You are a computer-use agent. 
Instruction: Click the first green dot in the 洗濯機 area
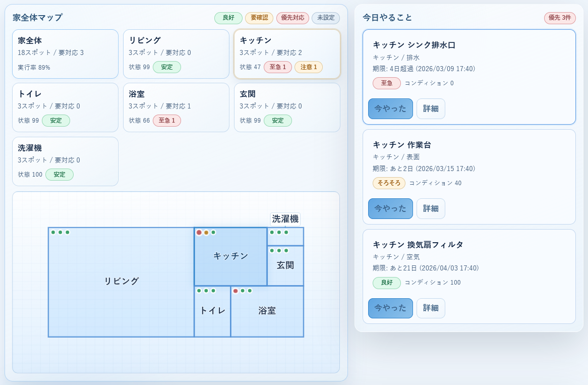pyautogui.click(x=272, y=233)
